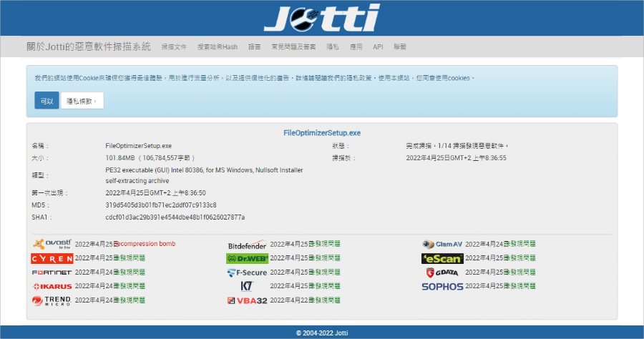Screen dimensions: 644x339
Task: Go to 掃描文件 menu item
Action: point(174,47)
